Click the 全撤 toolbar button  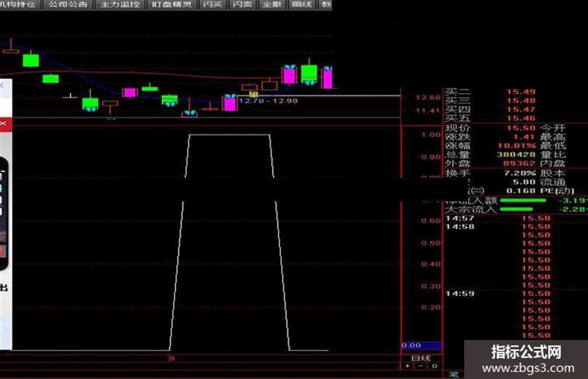tap(273, 4)
